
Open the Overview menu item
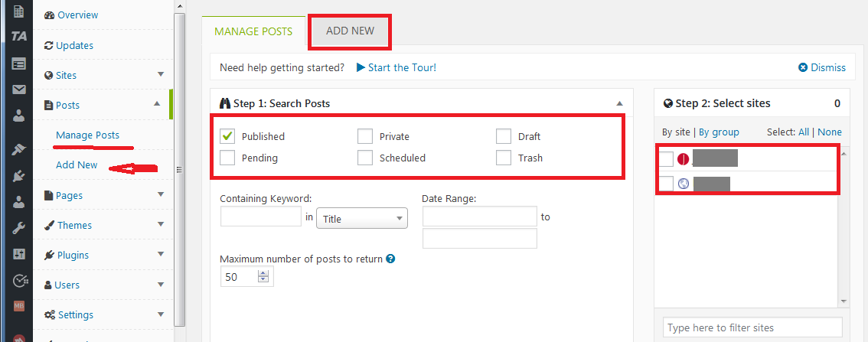[x=77, y=15]
